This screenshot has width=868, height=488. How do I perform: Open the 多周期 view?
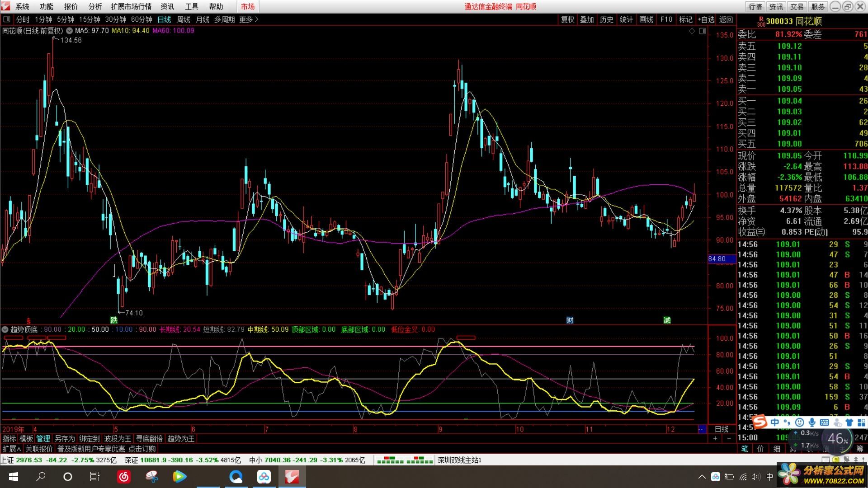(224, 19)
